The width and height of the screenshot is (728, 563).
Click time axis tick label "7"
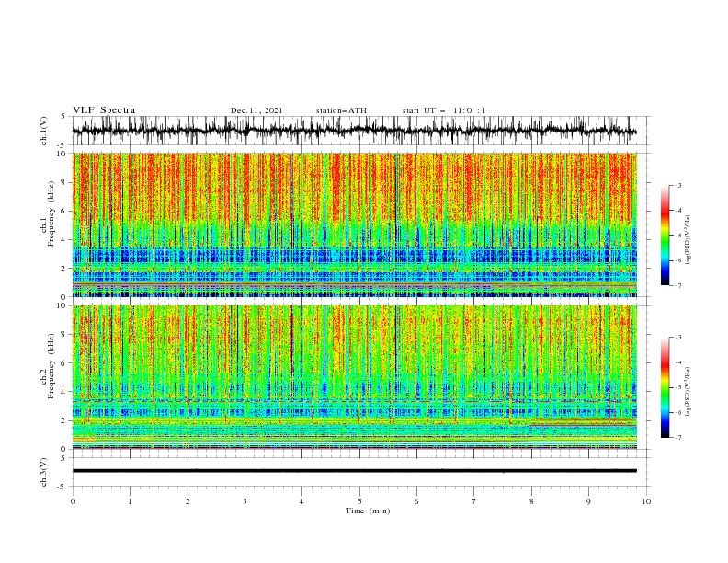474,501
